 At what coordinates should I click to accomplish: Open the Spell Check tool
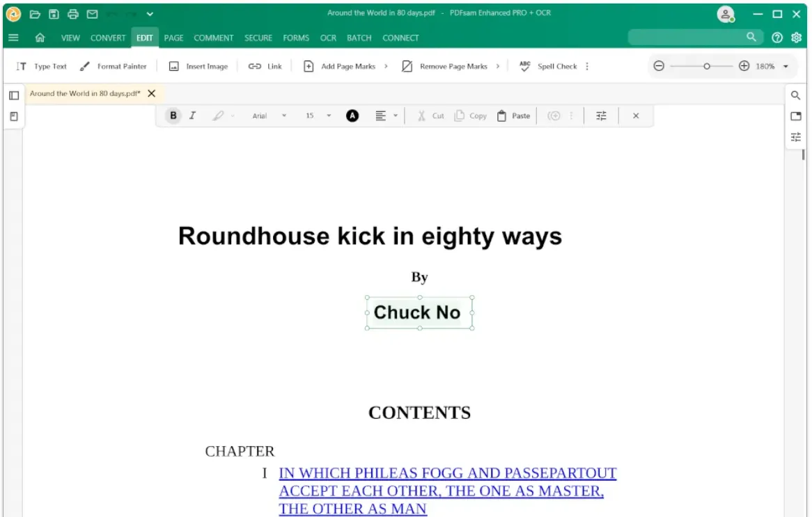(x=549, y=66)
